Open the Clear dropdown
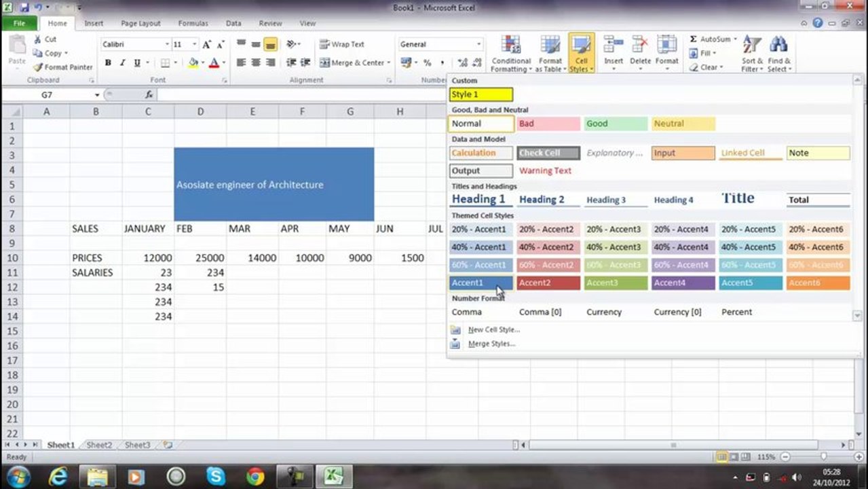The height and width of the screenshot is (489, 868). (x=706, y=67)
